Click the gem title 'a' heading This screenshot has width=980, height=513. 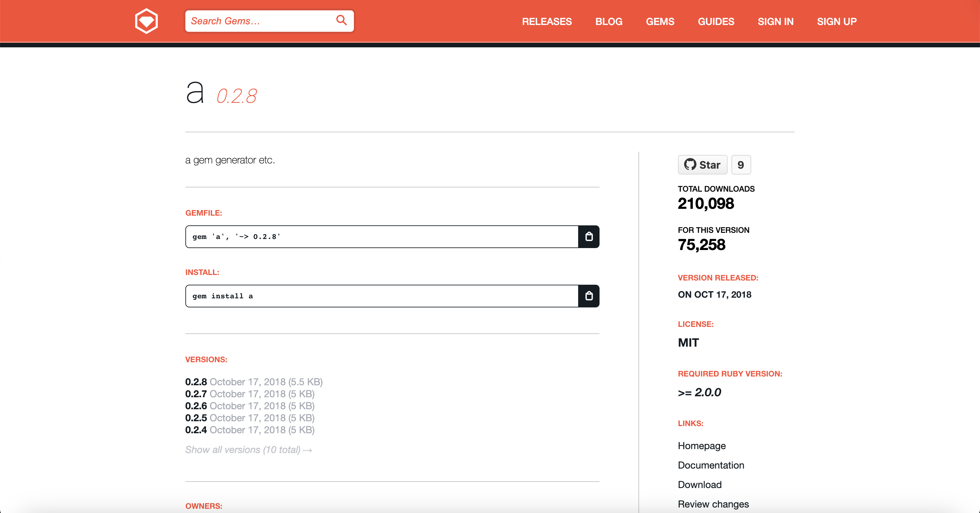[x=195, y=92]
